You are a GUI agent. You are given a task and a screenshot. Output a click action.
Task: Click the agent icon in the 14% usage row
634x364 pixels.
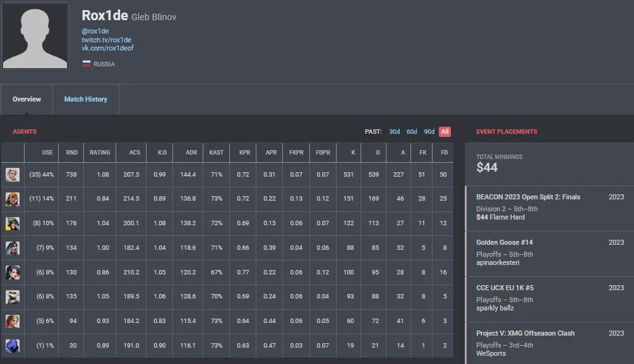[13, 199]
